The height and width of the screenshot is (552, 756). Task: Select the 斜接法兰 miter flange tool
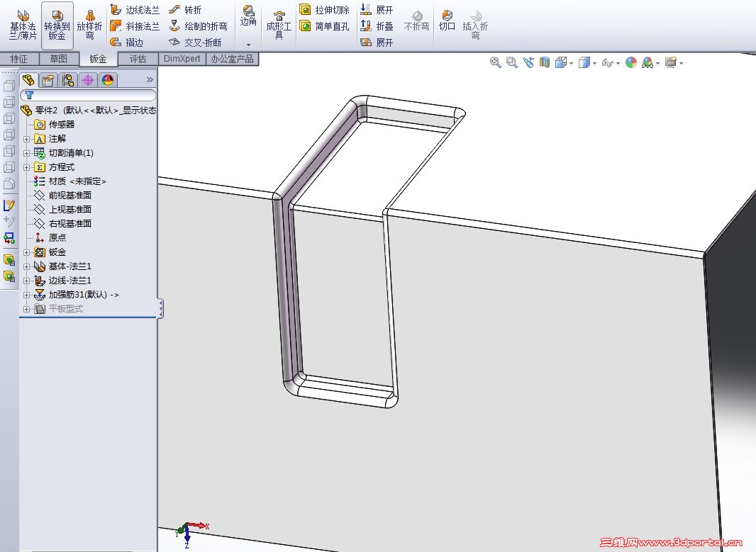[135, 26]
